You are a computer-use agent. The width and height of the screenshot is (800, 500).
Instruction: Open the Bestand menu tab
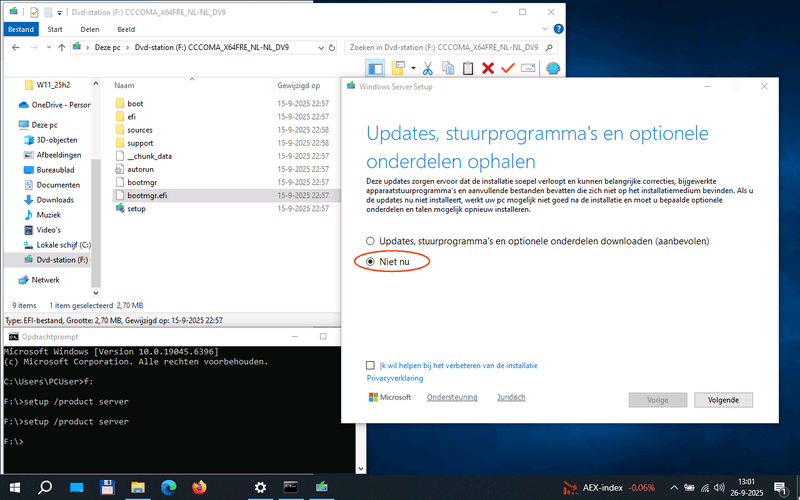21,29
